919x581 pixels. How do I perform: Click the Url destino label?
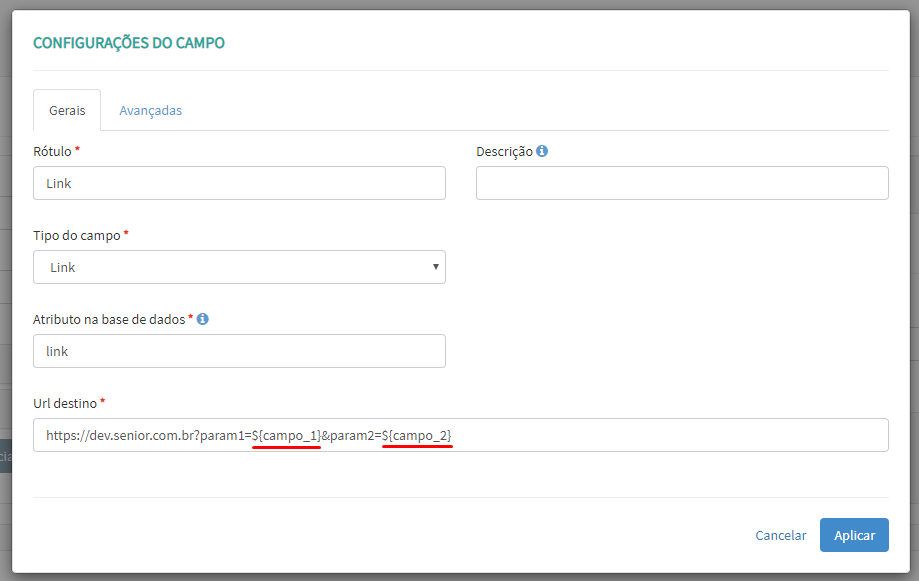[x=65, y=403]
